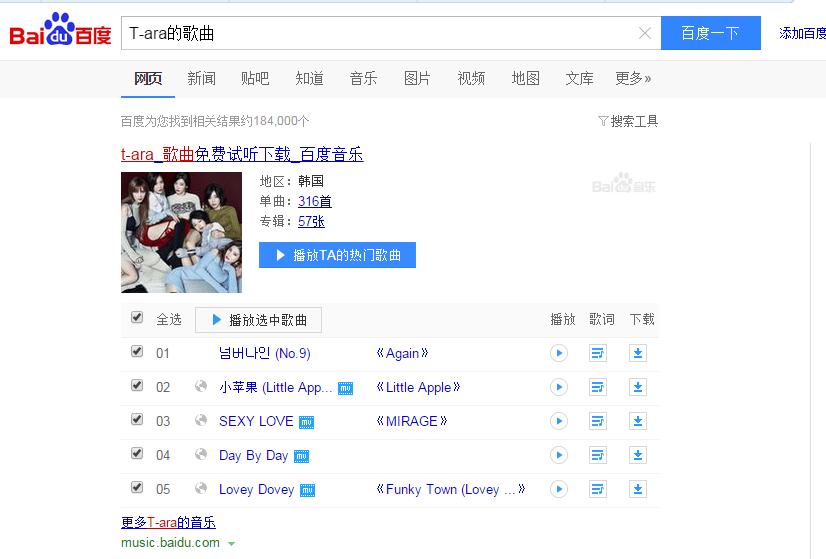826x559 pixels.
Task: Download the Lovey Dovey song
Action: [638, 489]
